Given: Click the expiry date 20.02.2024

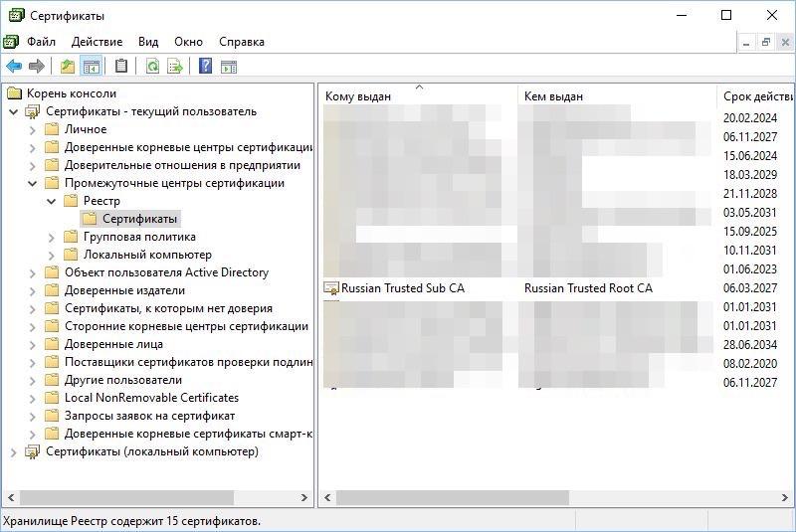Looking at the screenshot, I should pyautogui.click(x=750, y=117).
